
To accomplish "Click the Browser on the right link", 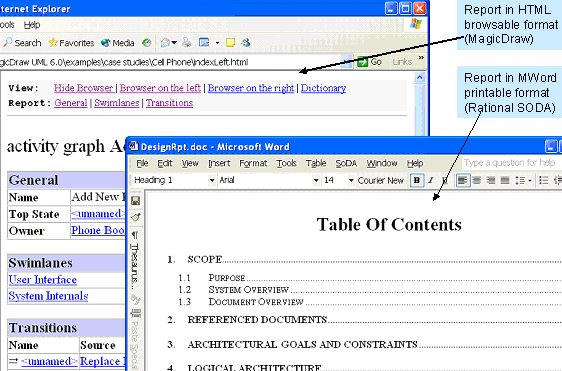I will 251,88.
